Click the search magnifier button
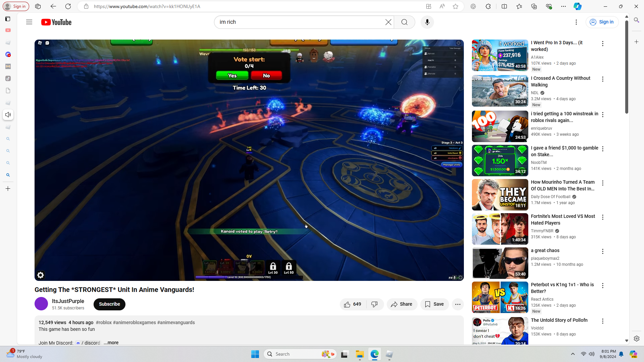This screenshot has height=362, width=644. click(x=404, y=22)
